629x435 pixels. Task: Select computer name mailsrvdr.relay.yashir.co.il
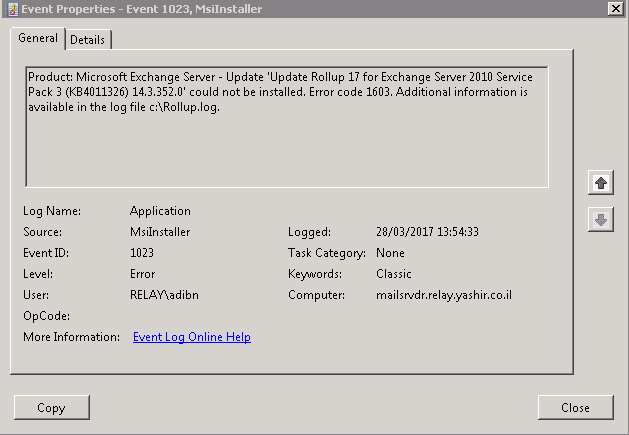(444, 295)
